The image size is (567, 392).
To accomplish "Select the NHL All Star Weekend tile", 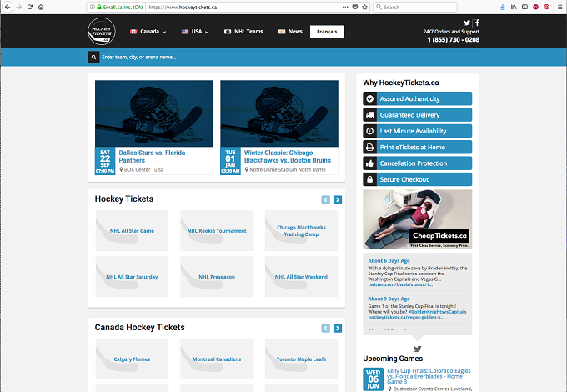I will (301, 277).
